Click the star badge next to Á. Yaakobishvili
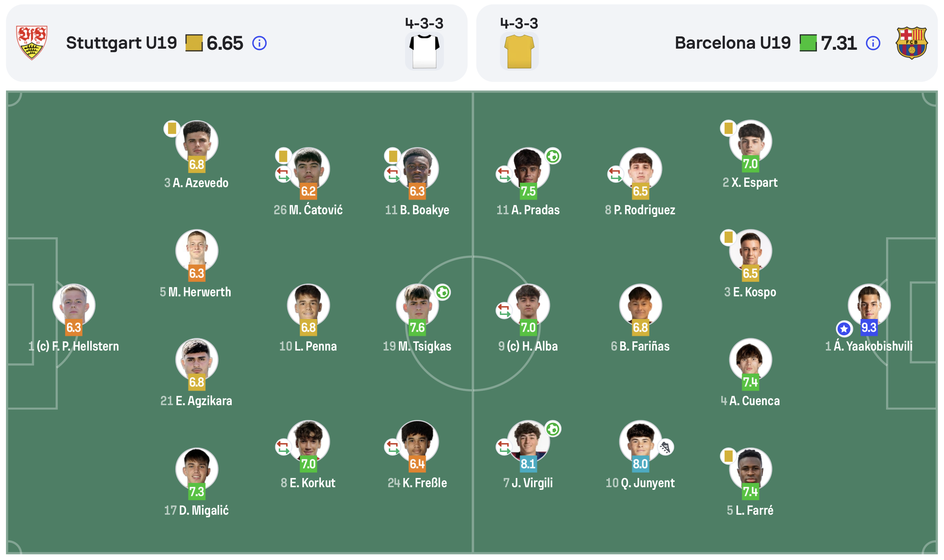The width and height of the screenshot is (944, 560). tap(844, 329)
